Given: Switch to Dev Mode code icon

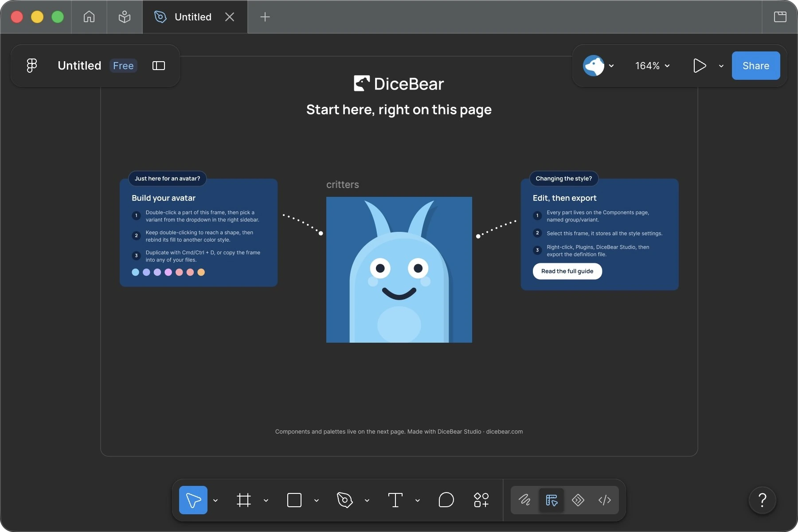Looking at the screenshot, I should 605,500.
